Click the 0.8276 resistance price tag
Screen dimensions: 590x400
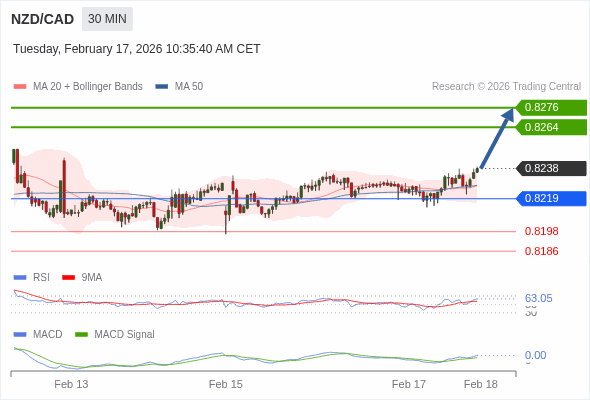551,108
